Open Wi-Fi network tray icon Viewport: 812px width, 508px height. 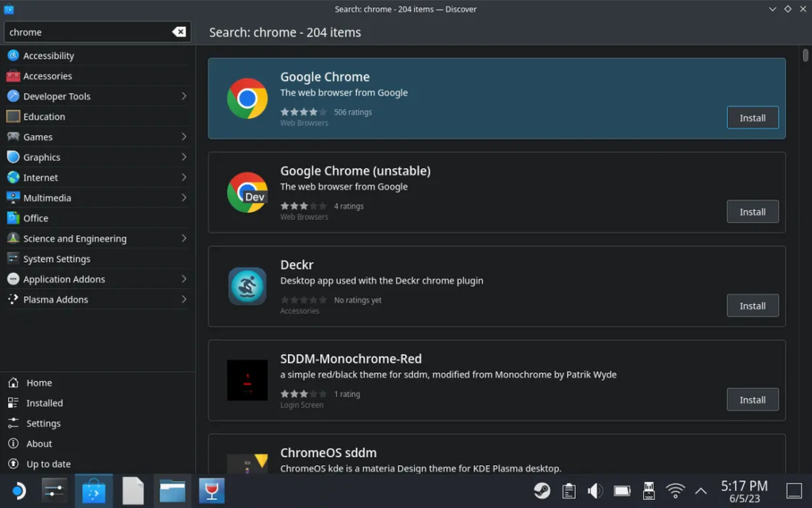pos(675,491)
